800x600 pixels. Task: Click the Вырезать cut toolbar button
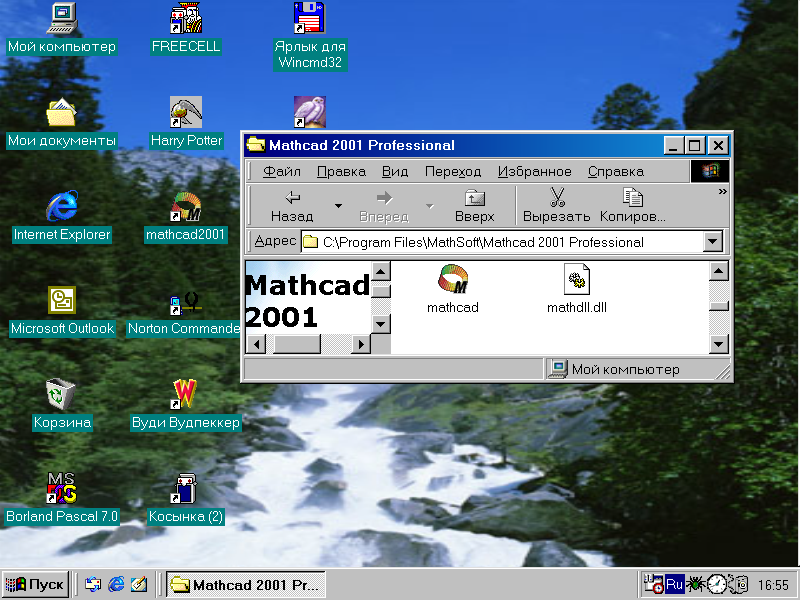pos(557,206)
